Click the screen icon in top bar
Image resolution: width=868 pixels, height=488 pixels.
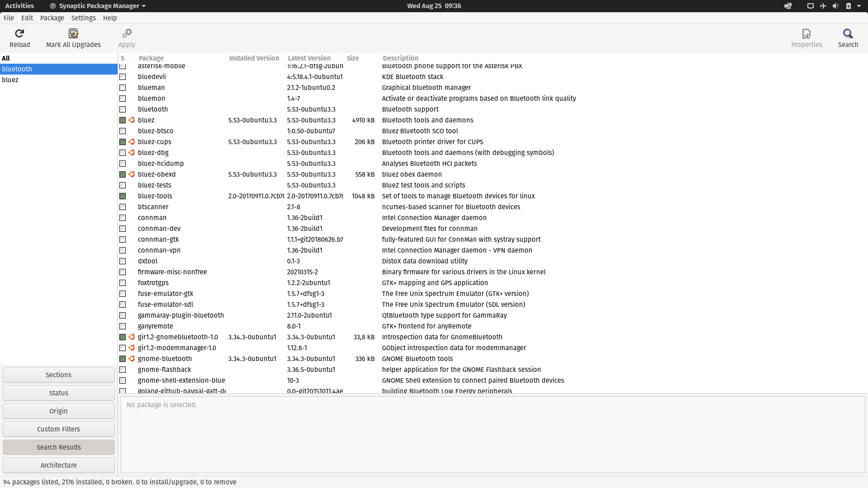click(810, 6)
